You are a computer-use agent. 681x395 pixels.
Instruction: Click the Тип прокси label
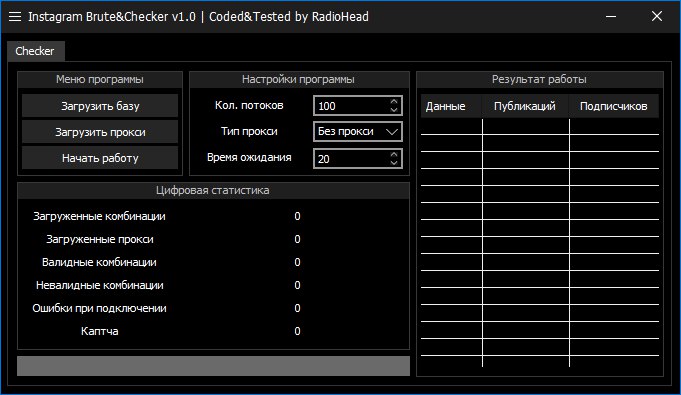[249, 131]
